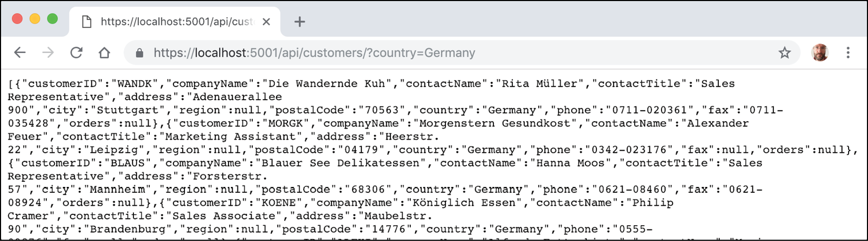Viewport: 868px width, 241px height.
Task: Maximize window using the green button
Action: click(52, 19)
